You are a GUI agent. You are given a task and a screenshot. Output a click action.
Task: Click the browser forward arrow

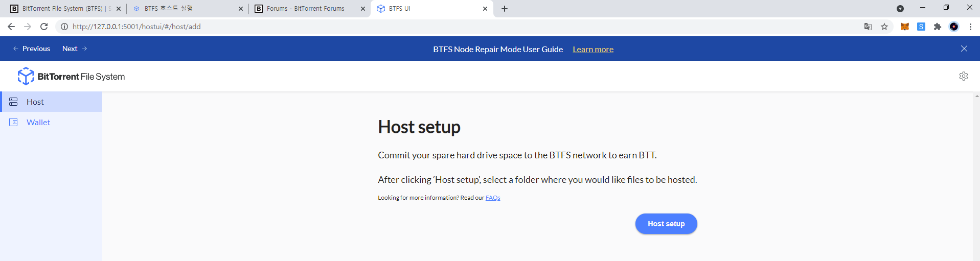click(x=28, y=27)
